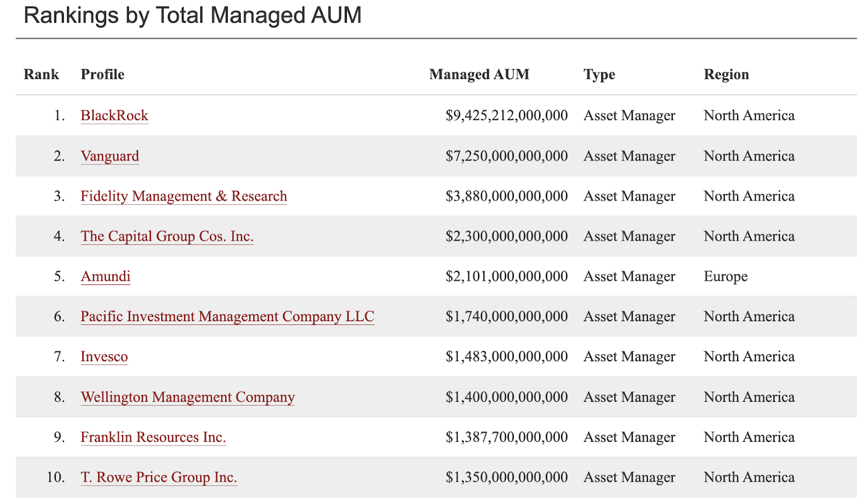
Task: Select the row for rank 10
Action: (433, 477)
